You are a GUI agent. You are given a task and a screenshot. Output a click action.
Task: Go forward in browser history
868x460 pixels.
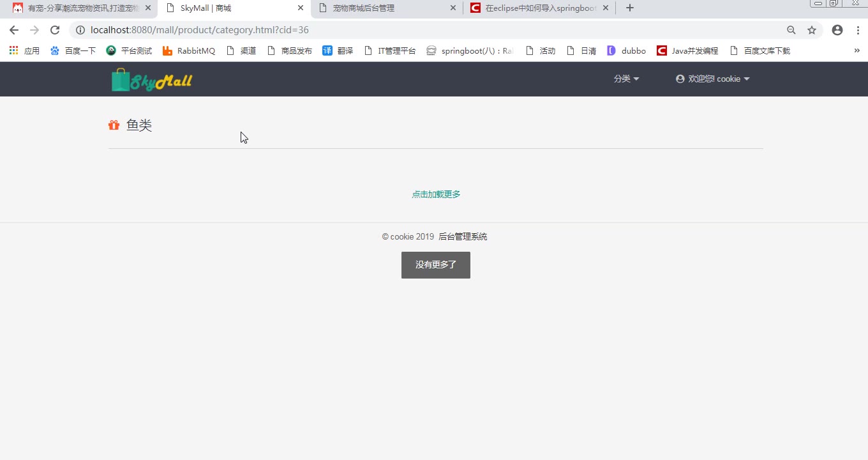click(34, 30)
